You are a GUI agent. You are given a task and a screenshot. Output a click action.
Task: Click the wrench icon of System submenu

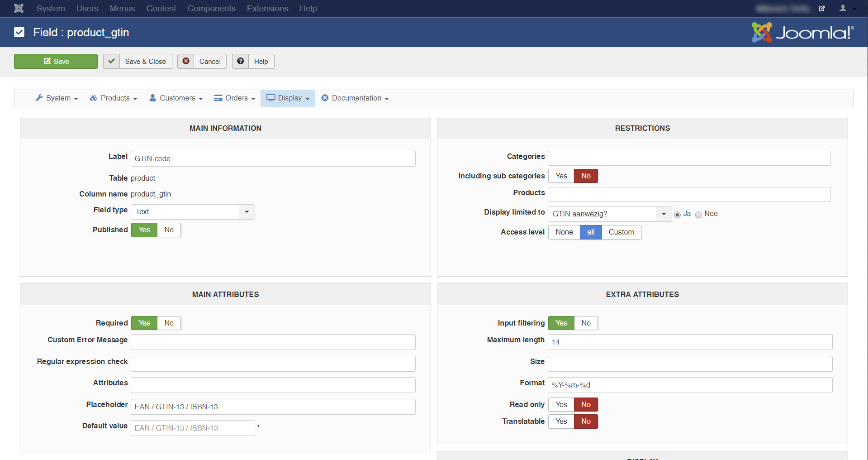[39, 98]
